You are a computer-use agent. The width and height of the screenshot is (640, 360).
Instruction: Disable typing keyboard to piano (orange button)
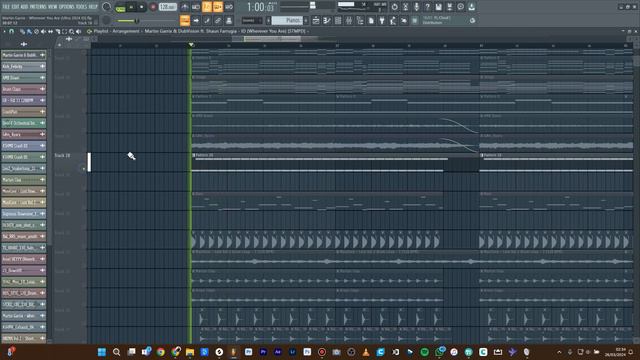(185, 20)
